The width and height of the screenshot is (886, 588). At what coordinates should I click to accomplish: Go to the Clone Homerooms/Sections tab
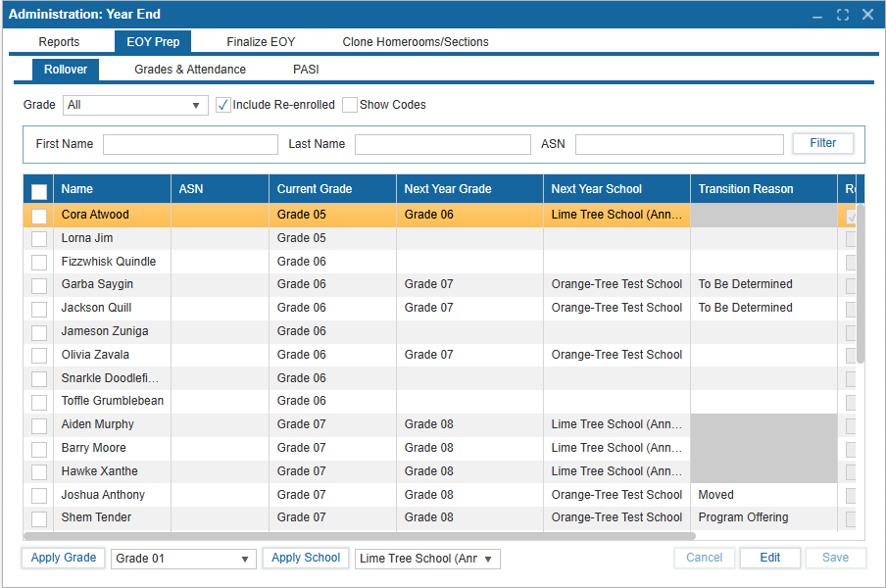pos(416,42)
